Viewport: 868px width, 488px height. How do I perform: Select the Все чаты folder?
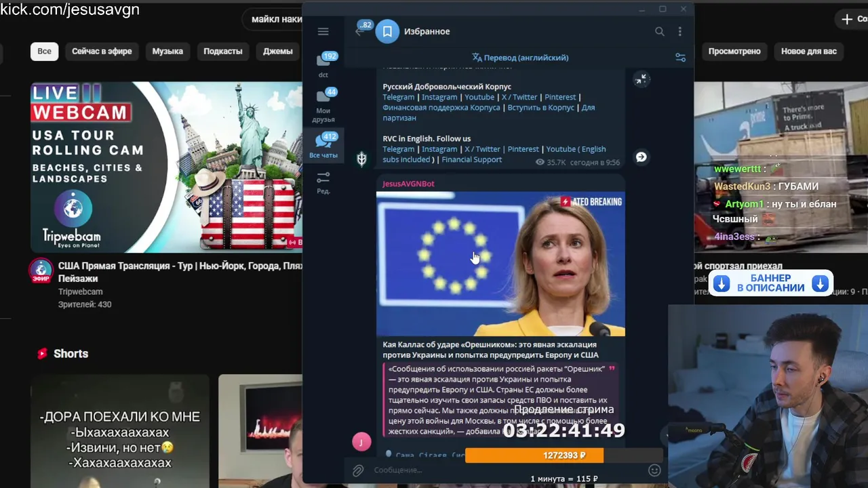point(323,146)
